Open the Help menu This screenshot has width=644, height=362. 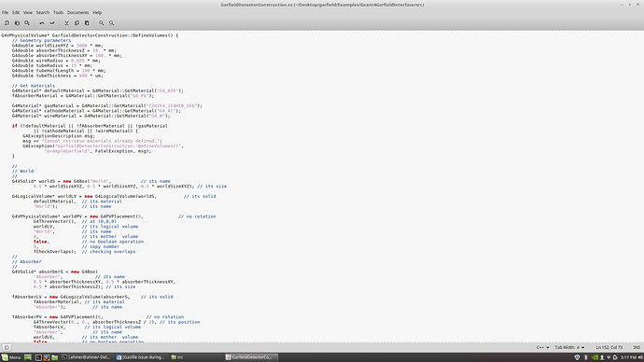97,12
